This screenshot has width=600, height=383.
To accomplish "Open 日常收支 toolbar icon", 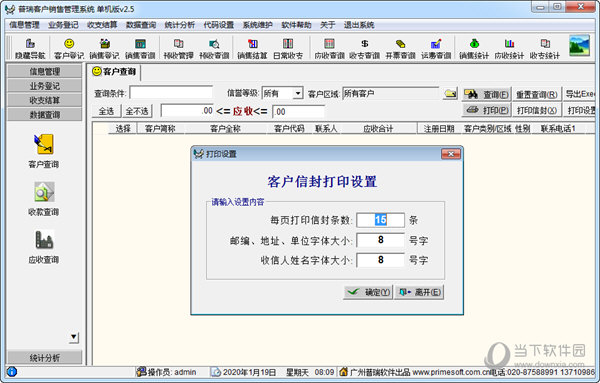I will 288,48.
